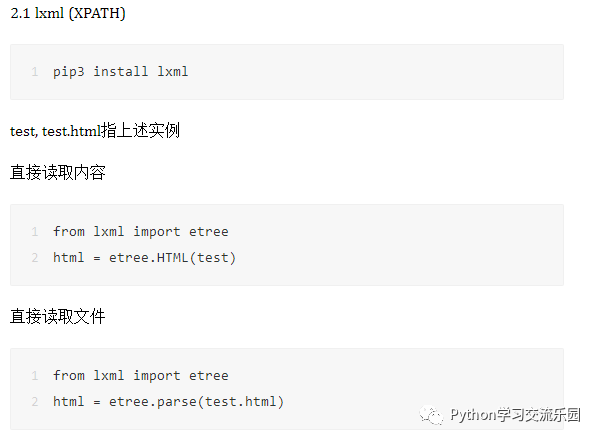Viewport: 599px width, 441px height.
Task: Click line number 1 in the pip3 block
Action: (35, 72)
